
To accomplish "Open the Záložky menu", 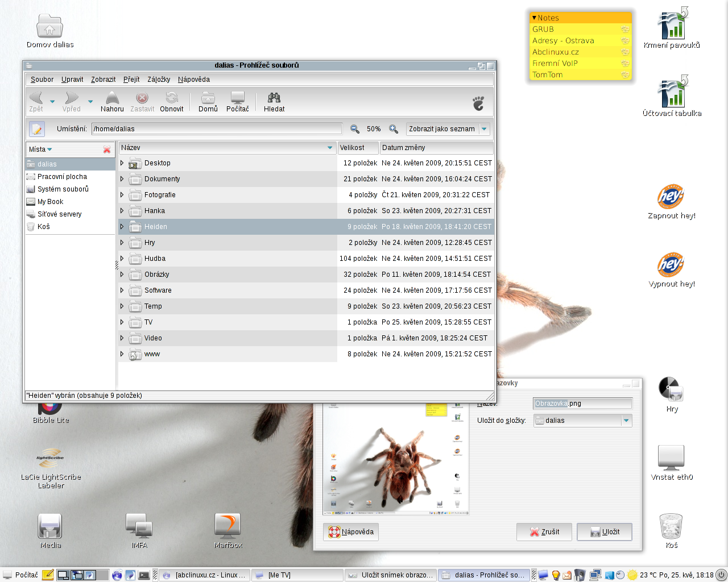I will click(x=159, y=80).
